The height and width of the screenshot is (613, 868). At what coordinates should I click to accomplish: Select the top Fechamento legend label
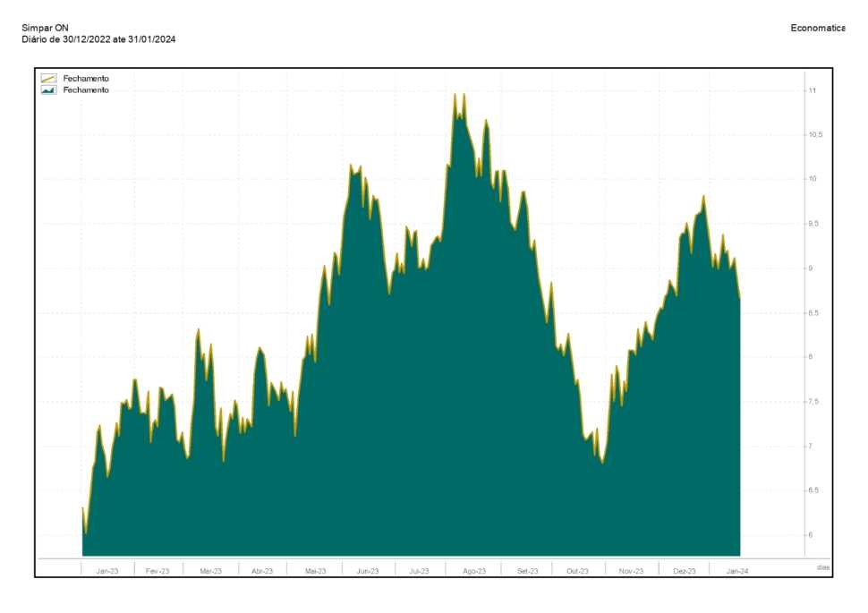point(86,79)
